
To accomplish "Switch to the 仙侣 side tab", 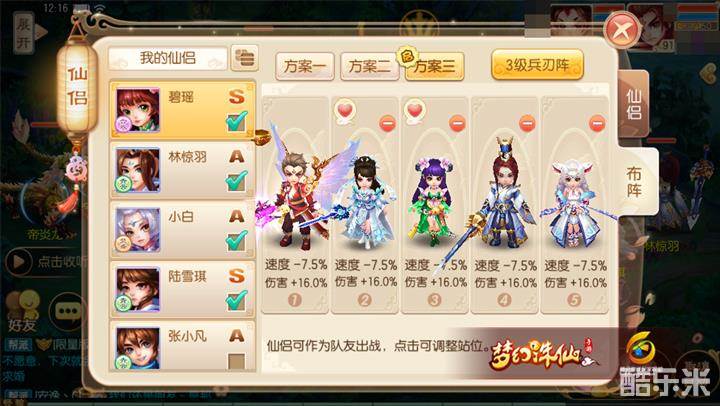I will tap(634, 104).
